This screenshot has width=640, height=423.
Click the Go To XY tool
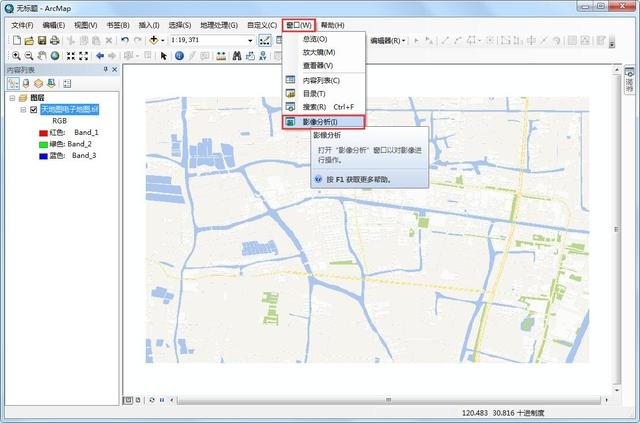tap(263, 56)
